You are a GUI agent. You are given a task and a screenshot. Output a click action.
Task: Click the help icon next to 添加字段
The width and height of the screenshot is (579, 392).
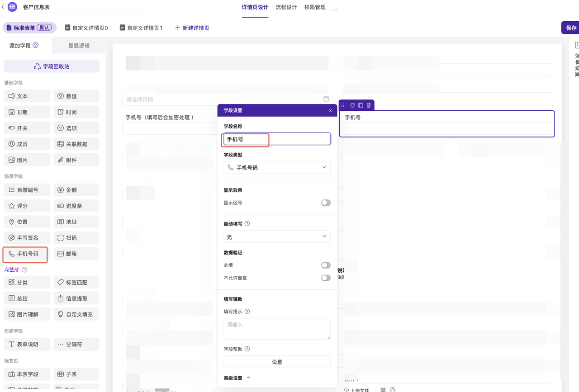[36, 46]
